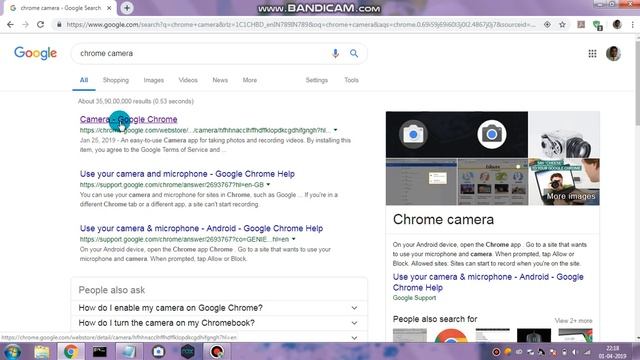640x360 pixels.
Task: Click the padlock site info icon
Action: (x=60, y=24)
